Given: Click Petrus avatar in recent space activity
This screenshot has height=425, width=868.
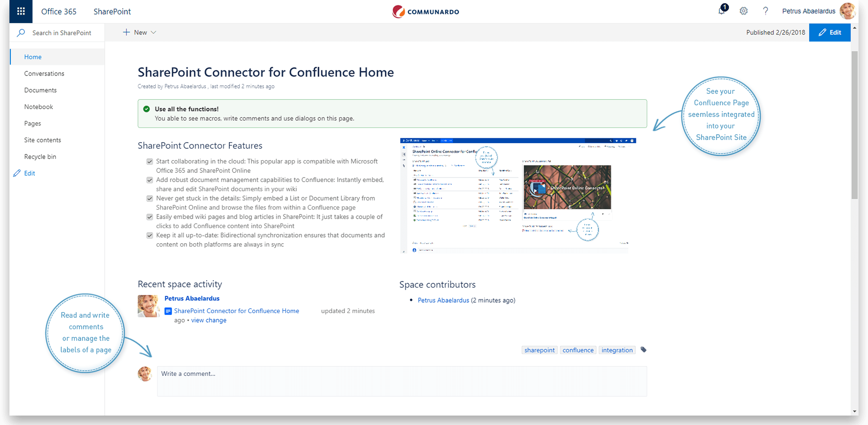Looking at the screenshot, I should tap(148, 306).
